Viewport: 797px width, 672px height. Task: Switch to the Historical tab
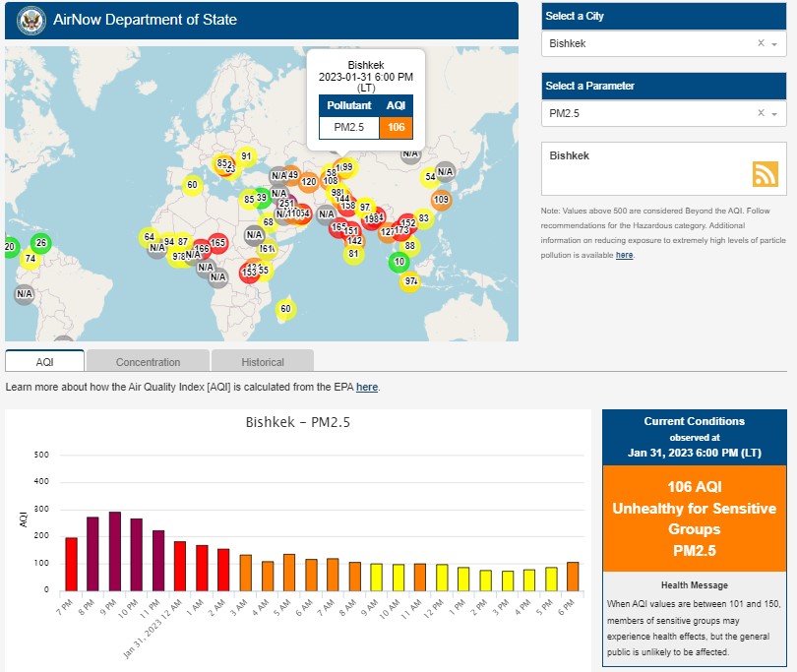263,361
